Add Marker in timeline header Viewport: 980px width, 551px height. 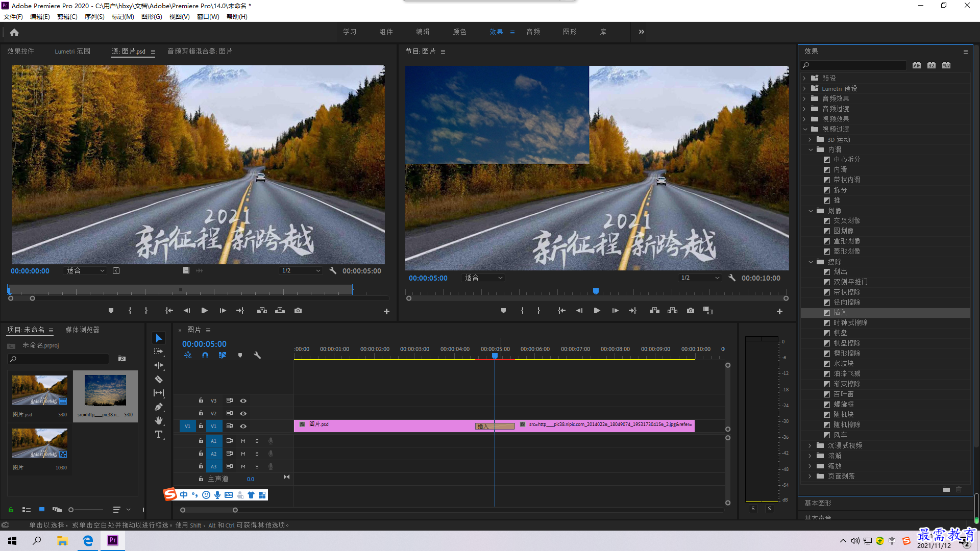(240, 355)
